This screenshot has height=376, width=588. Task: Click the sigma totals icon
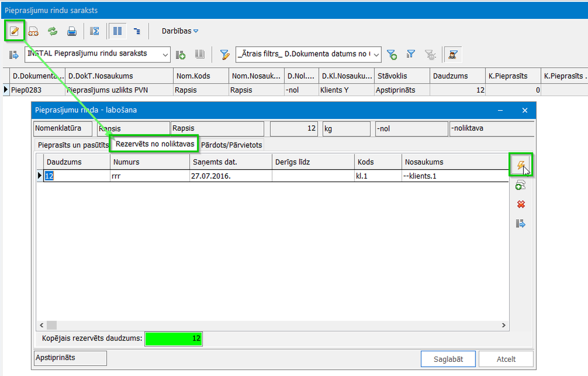pos(94,31)
